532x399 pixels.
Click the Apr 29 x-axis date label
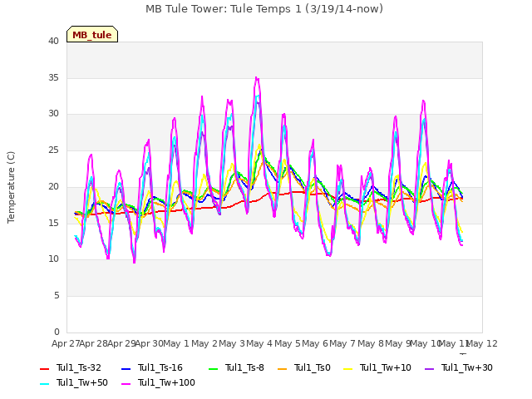coord(121,343)
